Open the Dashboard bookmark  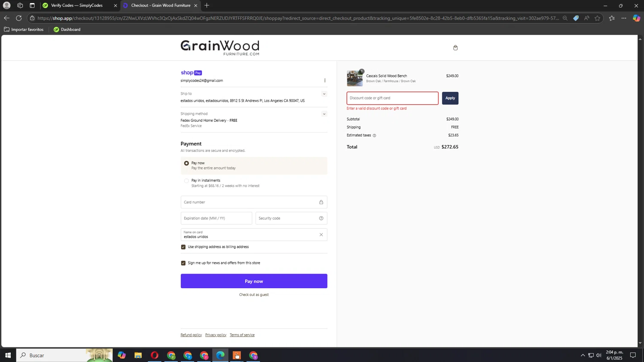pos(67,30)
